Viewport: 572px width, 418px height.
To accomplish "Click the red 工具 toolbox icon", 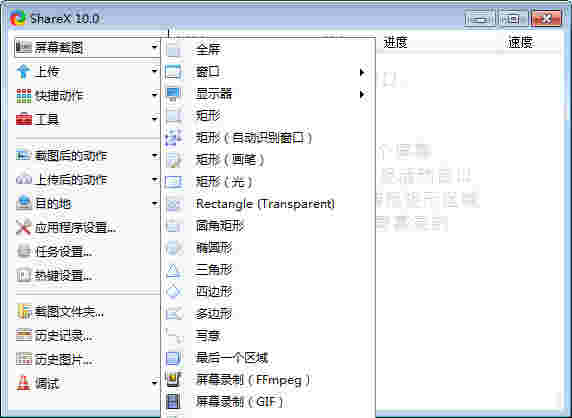I will [24, 119].
